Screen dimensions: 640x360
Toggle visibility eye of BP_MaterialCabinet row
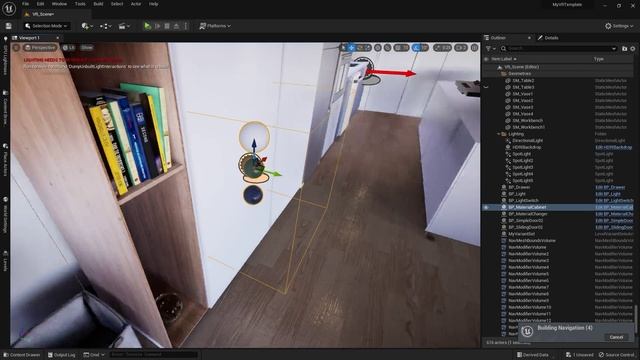pos(486,207)
